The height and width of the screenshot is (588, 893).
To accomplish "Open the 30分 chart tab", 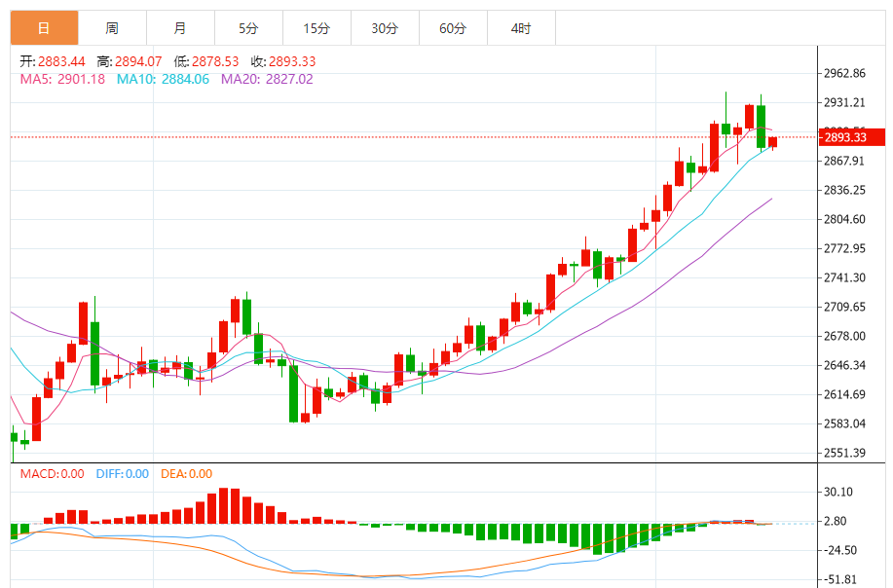I will 385,28.
